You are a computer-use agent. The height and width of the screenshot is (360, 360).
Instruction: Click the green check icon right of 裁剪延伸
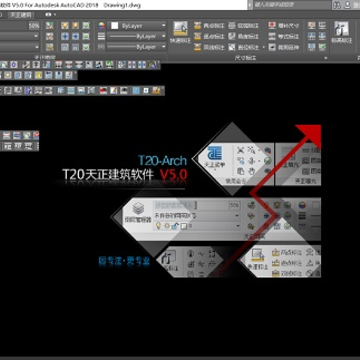pyautogui.click(x=322, y=47)
